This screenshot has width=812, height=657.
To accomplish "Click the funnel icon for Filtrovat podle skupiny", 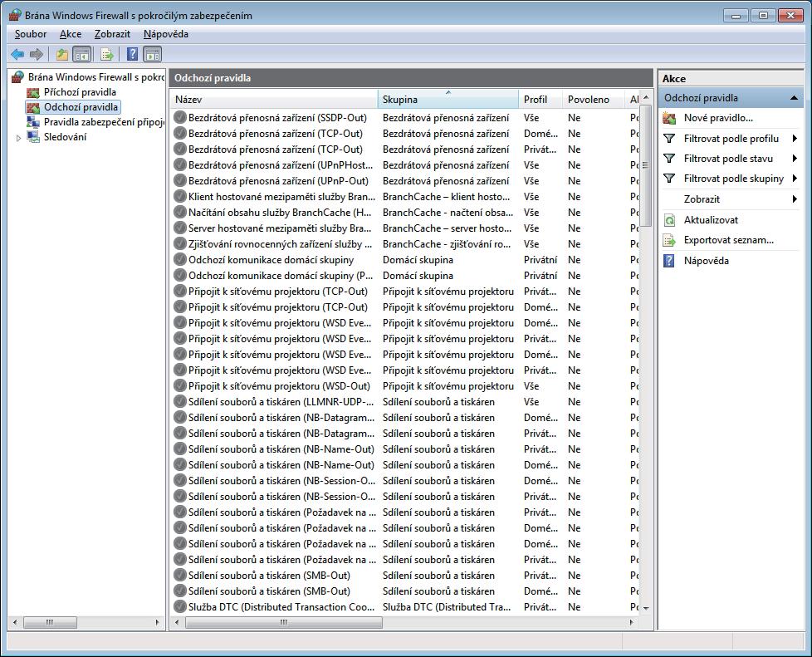I will (x=669, y=179).
